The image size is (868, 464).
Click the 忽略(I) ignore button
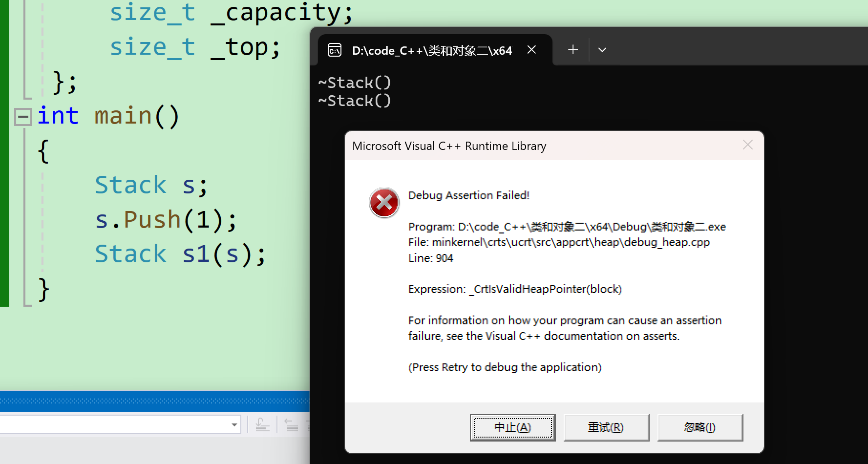[700, 427]
